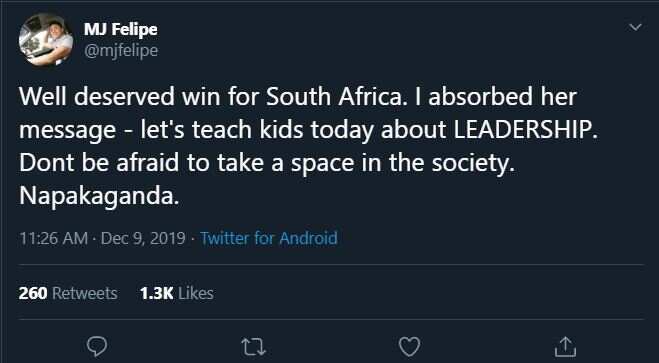Open the share tweet icon
This screenshot has width=659, height=363.
coord(565,347)
